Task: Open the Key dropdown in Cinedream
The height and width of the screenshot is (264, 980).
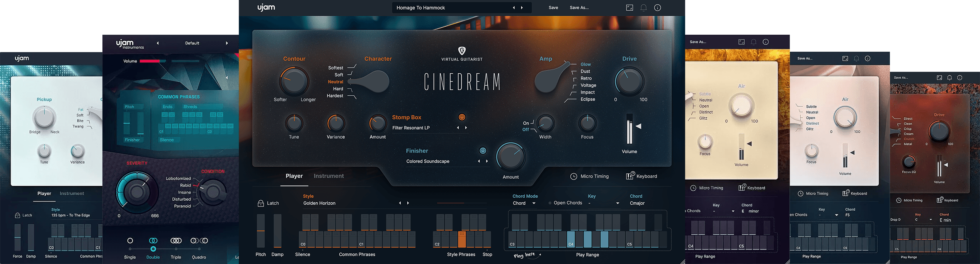Action: click(x=604, y=203)
